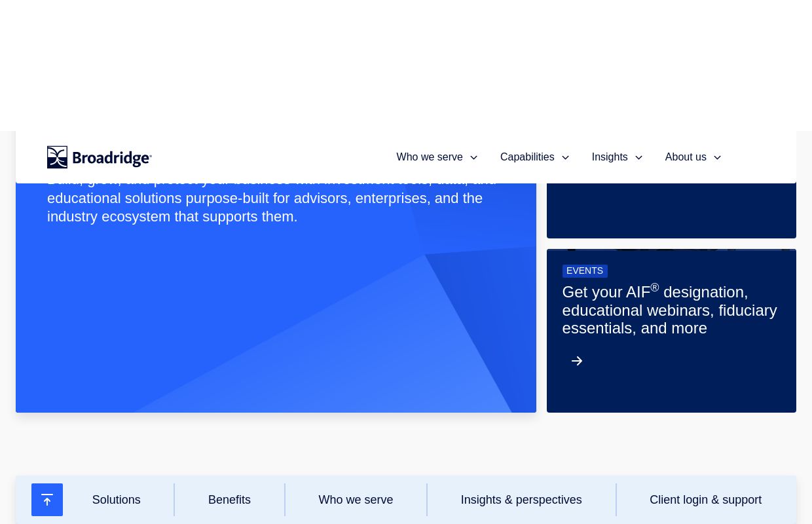Click the back-to-top arrow icon

pos(47,500)
